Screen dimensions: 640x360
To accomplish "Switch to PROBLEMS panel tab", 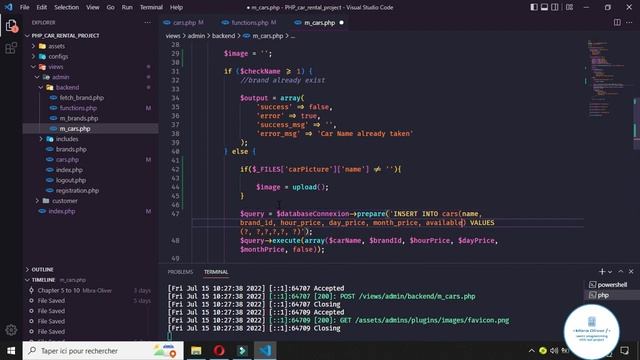I will pos(180,272).
